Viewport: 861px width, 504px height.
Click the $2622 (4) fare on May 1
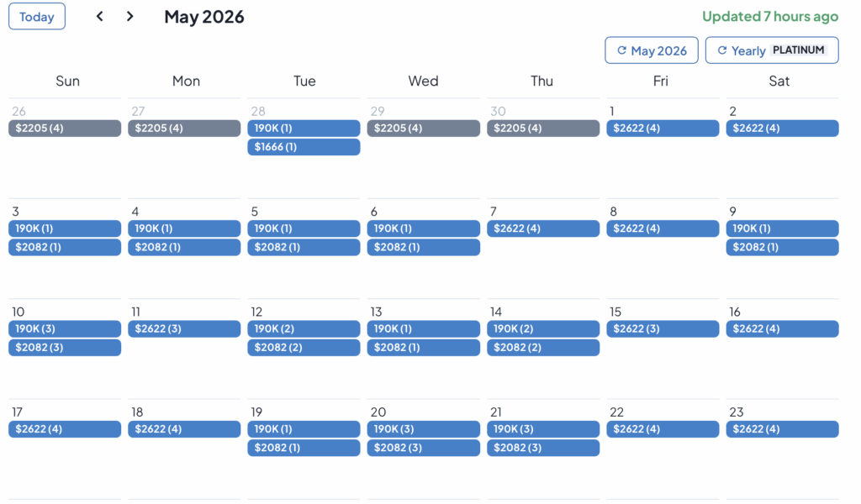(x=663, y=128)
